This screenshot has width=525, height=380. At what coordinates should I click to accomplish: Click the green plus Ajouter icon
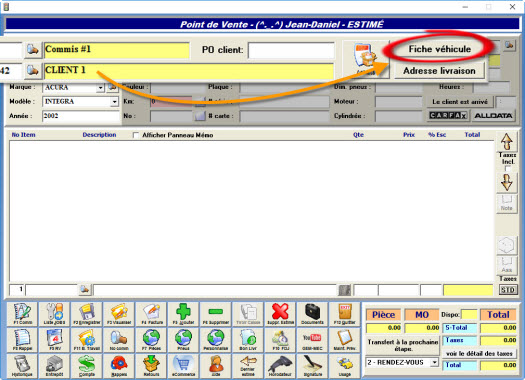183,314
